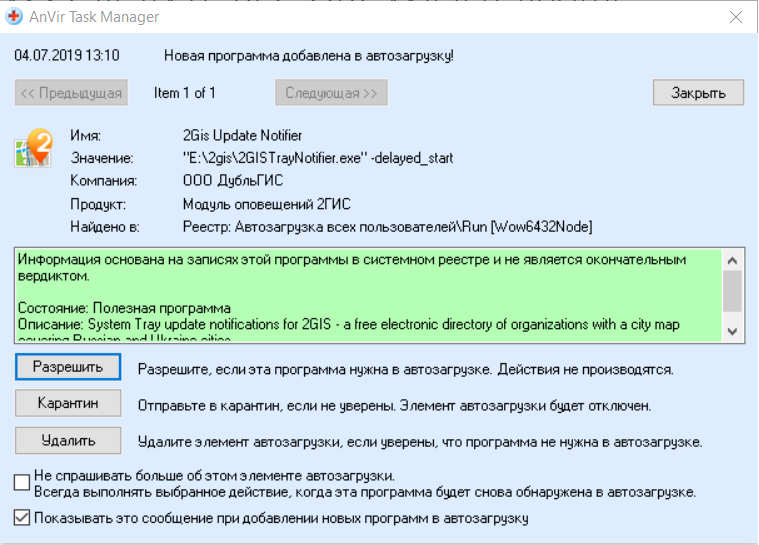Click the description scrollbar thumb
This screenshot has width=759, height=545.
[x=732, y=291]
